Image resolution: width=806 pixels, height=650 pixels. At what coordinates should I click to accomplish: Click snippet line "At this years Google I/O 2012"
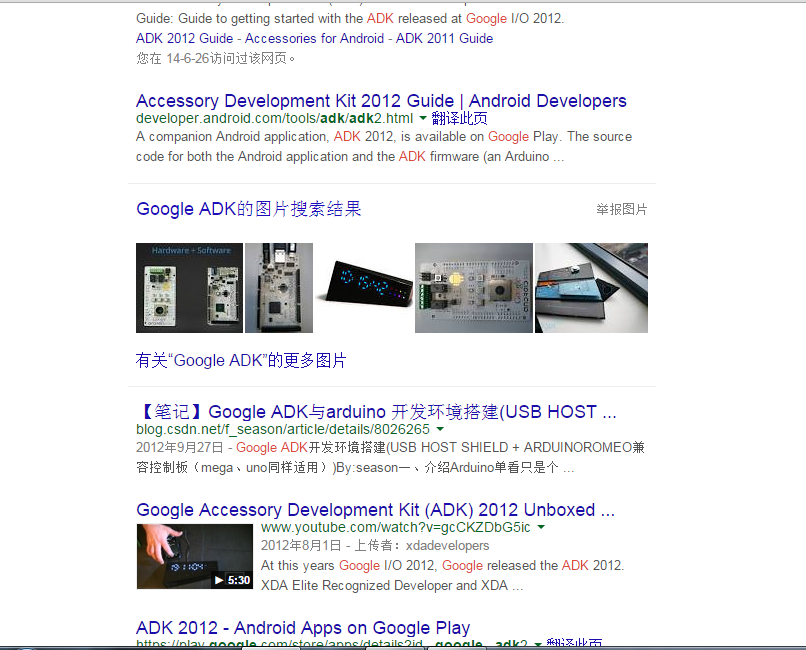point(443,566)
